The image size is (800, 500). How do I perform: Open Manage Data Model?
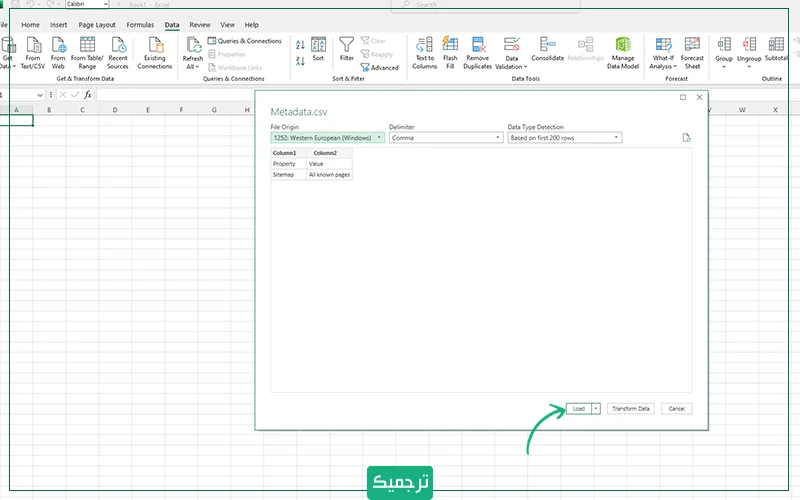623,53
